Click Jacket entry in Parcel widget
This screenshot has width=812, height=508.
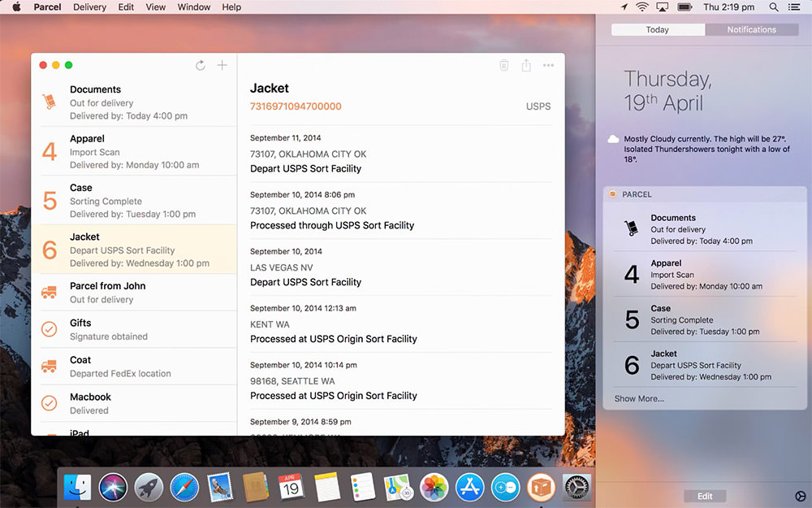pyautogui.click(x=705, y=364)
